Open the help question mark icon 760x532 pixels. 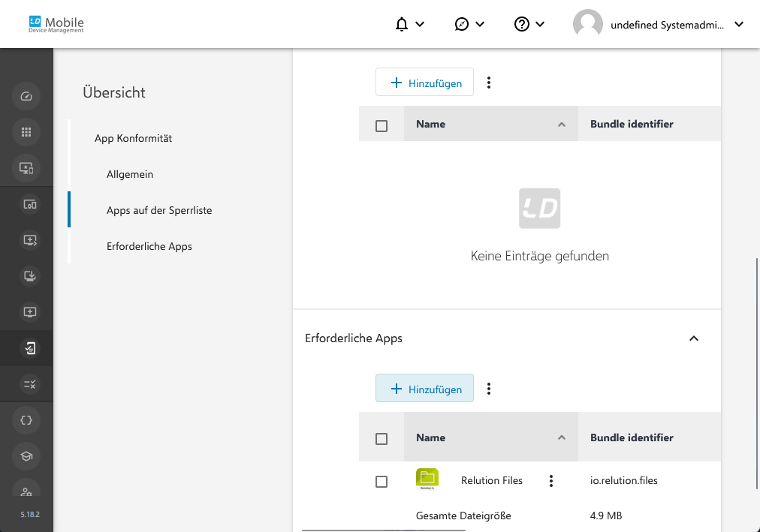[521, 24]
